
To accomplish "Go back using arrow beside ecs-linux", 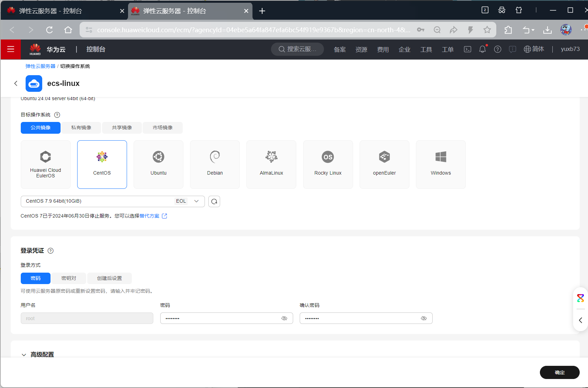I will 16,83.
